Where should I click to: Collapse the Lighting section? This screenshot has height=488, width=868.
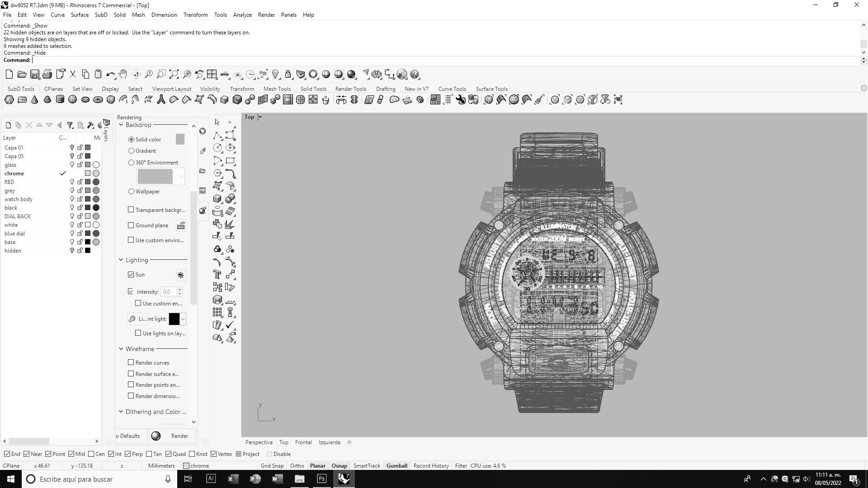click(121, 260)
